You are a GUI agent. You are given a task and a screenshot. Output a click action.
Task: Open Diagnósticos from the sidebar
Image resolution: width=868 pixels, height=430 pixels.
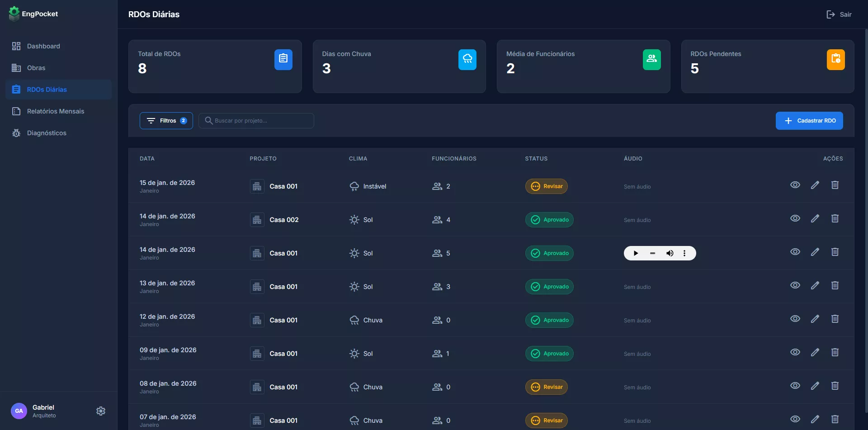[x=47, y=133]
